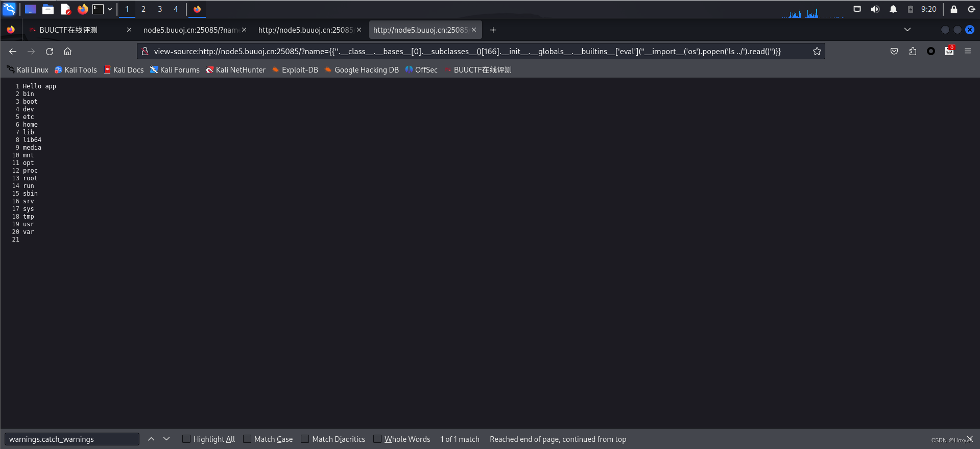Open the dark circular extension icon
This screenshot has height=449, width=980.
click(931, 51)
